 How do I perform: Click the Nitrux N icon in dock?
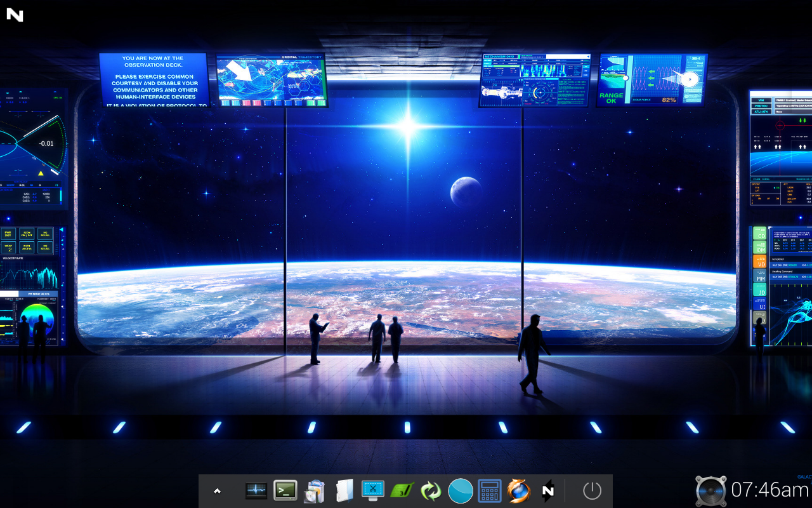(548, 491)
